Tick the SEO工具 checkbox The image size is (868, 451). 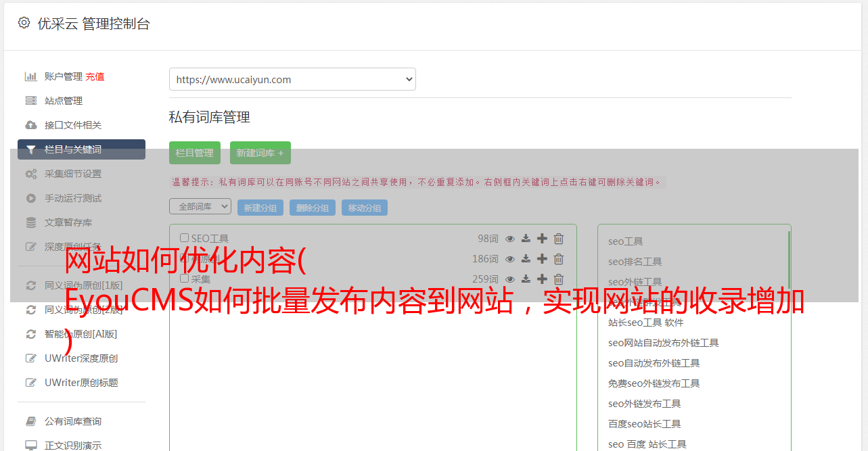(x=184, y=238)
